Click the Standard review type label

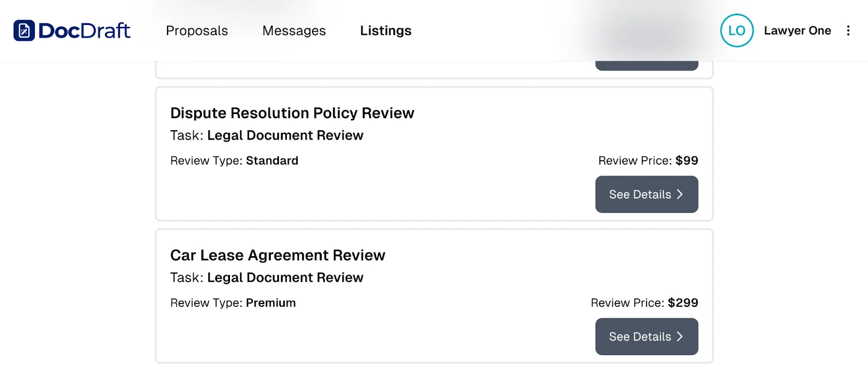click(x=272, y=161)
